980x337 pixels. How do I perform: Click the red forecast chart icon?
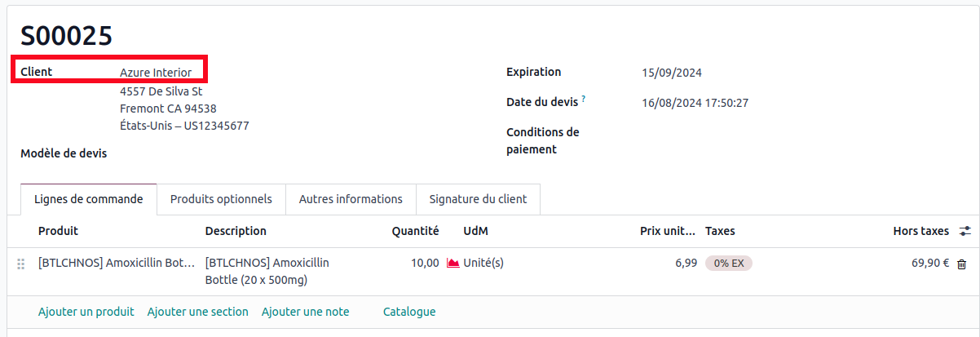click(453, 264)
